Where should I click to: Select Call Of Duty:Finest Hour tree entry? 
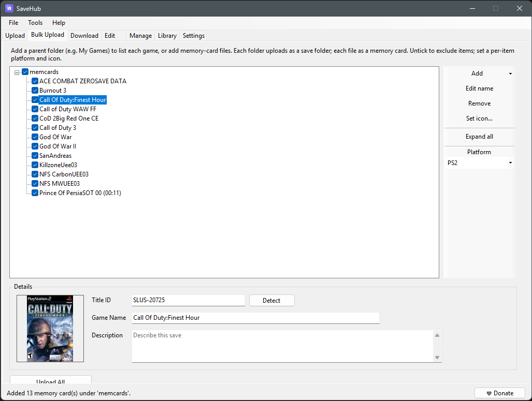pyautogui.click(x=73, y=100)
